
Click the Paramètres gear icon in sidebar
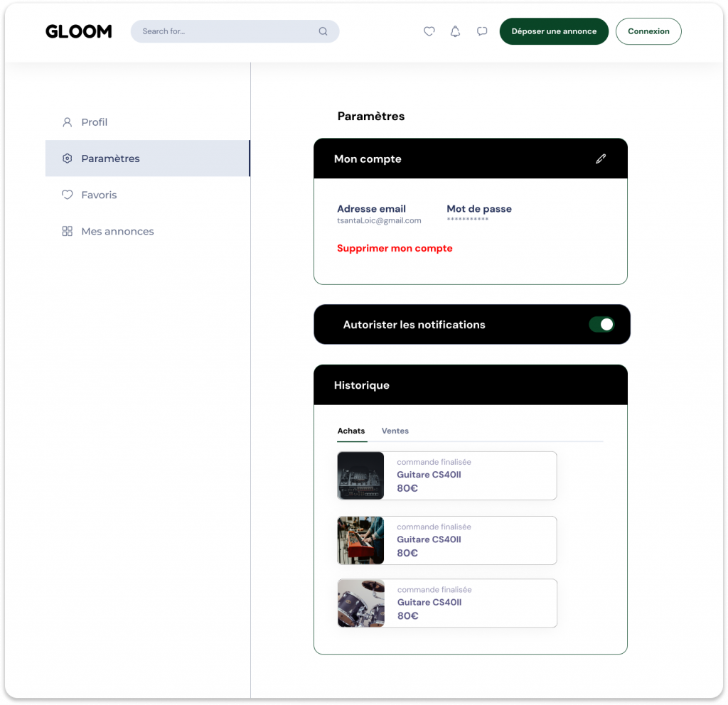[x=68, y=158]
